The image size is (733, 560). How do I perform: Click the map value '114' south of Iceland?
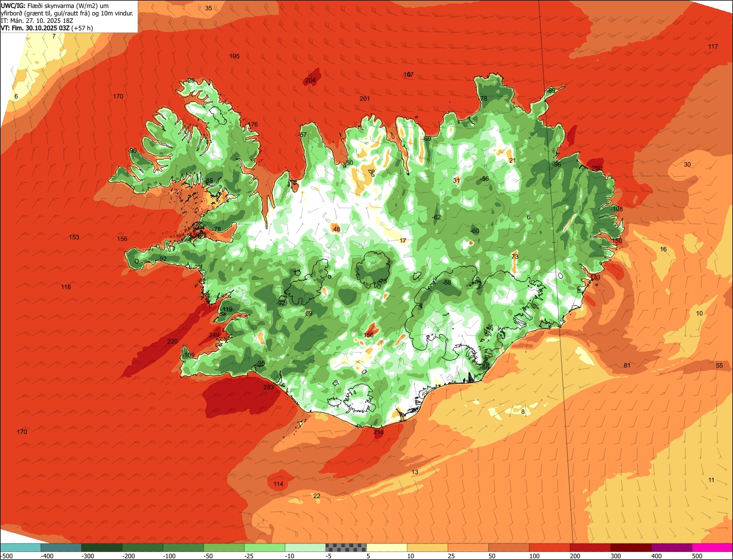point(278,484)
